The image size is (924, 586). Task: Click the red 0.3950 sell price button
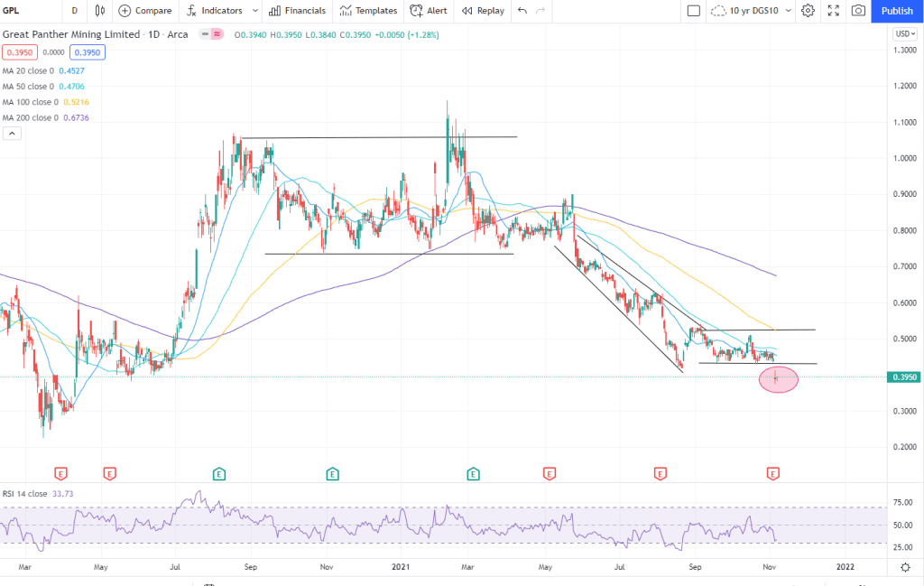click(18, 52)
